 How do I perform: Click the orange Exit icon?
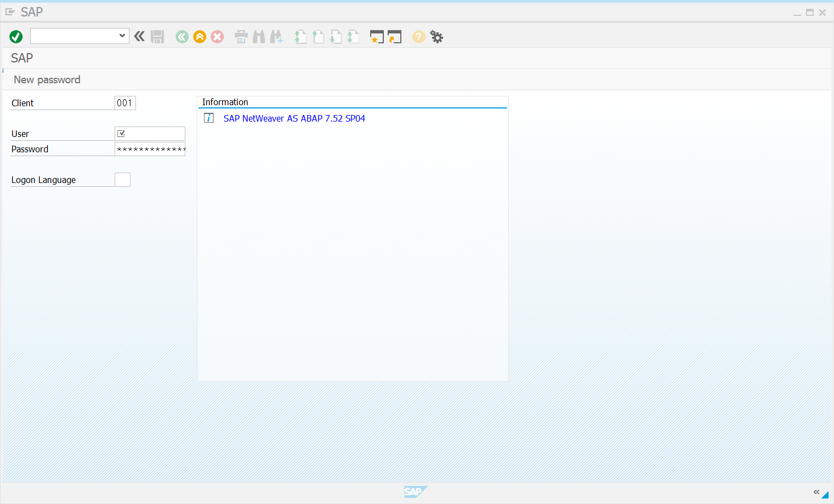tap(200, 37)
